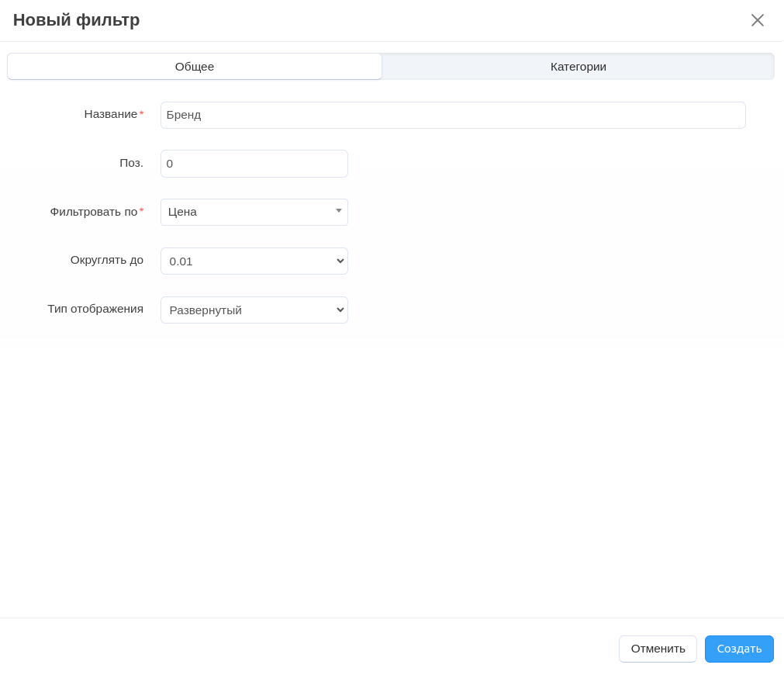Click the Название field containing Бренд

coord(452,115)
